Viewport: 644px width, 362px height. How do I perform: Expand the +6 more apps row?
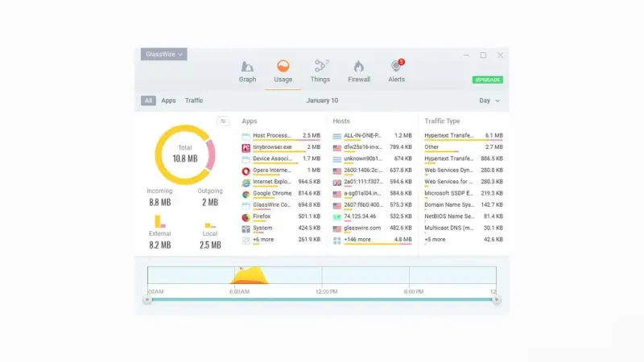point(281,240)
